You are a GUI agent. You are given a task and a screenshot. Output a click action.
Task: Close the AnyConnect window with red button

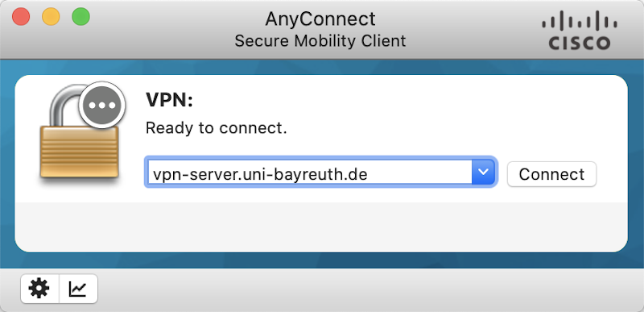click(x=21, y=17)
